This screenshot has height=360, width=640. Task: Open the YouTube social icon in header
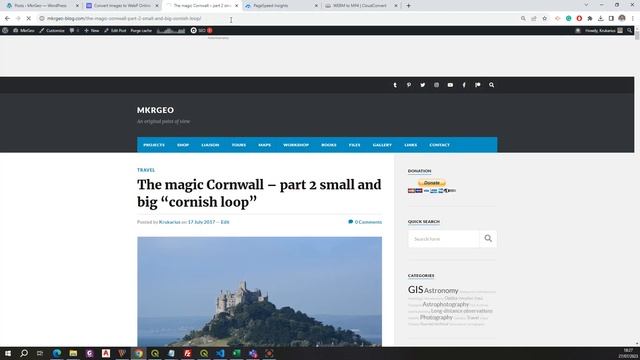[450, 85]
